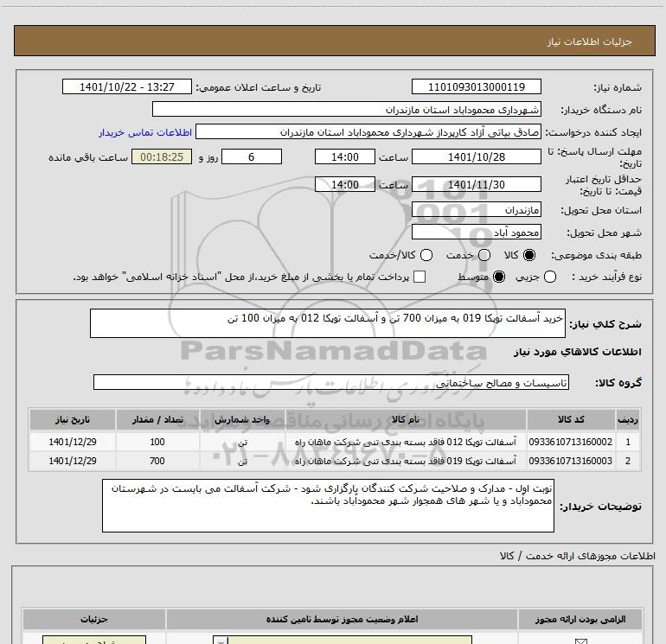Click the price validity date 1401/11/30
Screen dimensions: 666x644
pyautogui.click(x=476, y=185)
